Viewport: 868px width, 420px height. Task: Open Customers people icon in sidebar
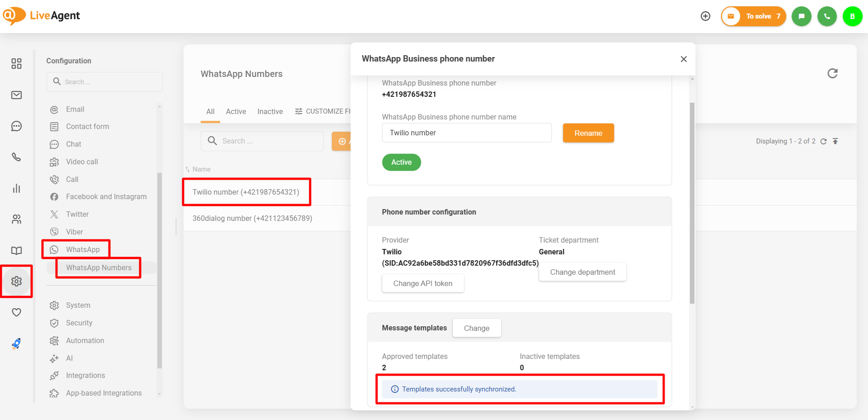(17, 220)
